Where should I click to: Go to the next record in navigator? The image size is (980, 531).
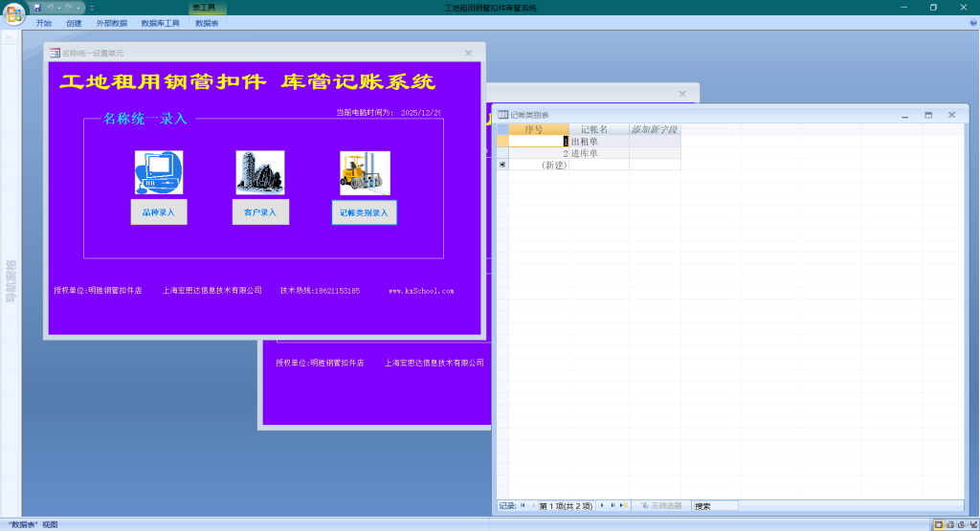(x=602, y=505)
